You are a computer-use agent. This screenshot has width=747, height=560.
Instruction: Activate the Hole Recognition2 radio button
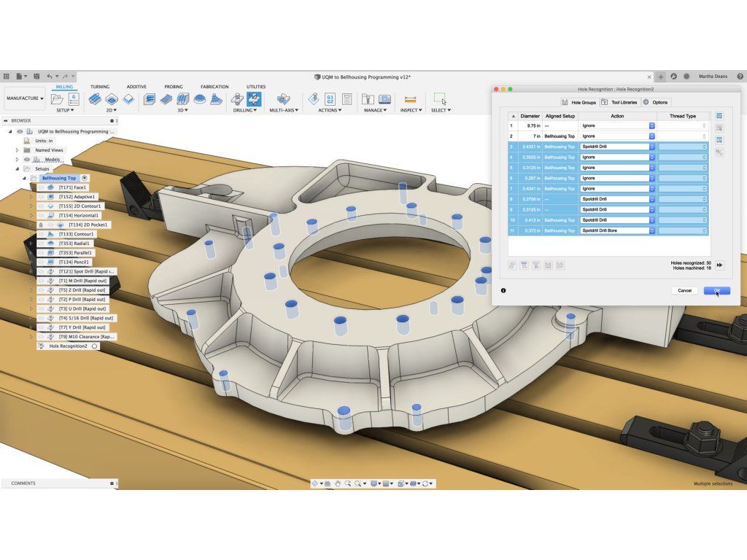94,346
